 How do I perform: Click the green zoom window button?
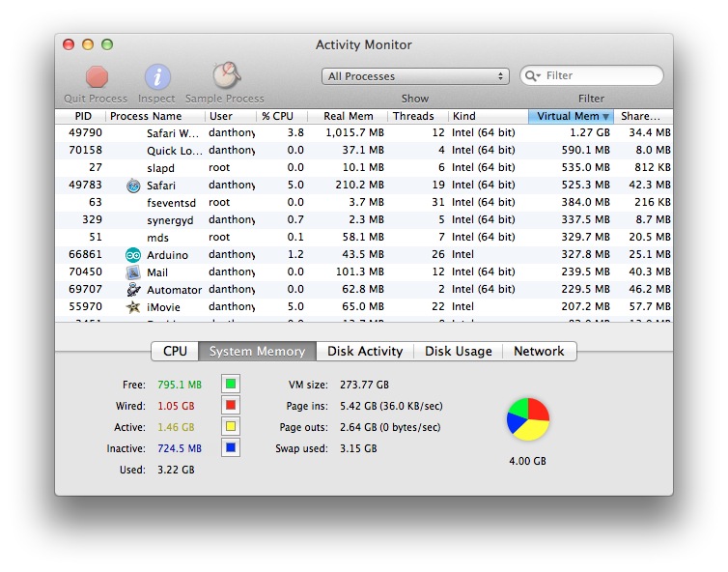107,44
